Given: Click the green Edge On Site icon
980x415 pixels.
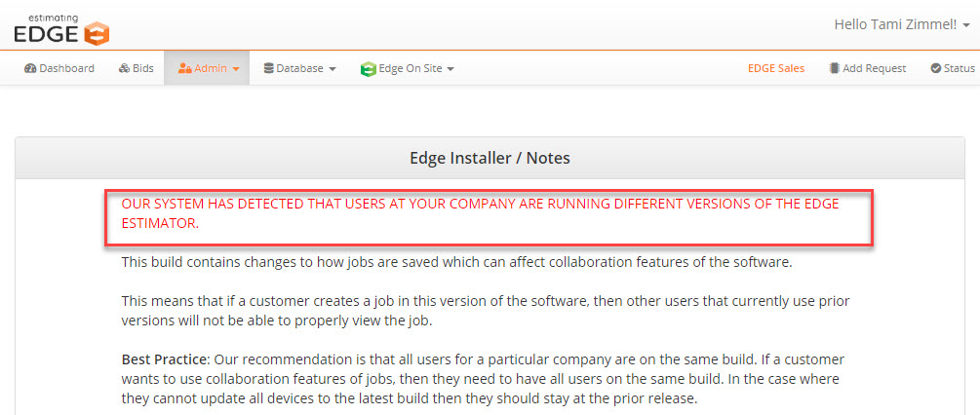Looking at the screenshot, I should [369, 69].
